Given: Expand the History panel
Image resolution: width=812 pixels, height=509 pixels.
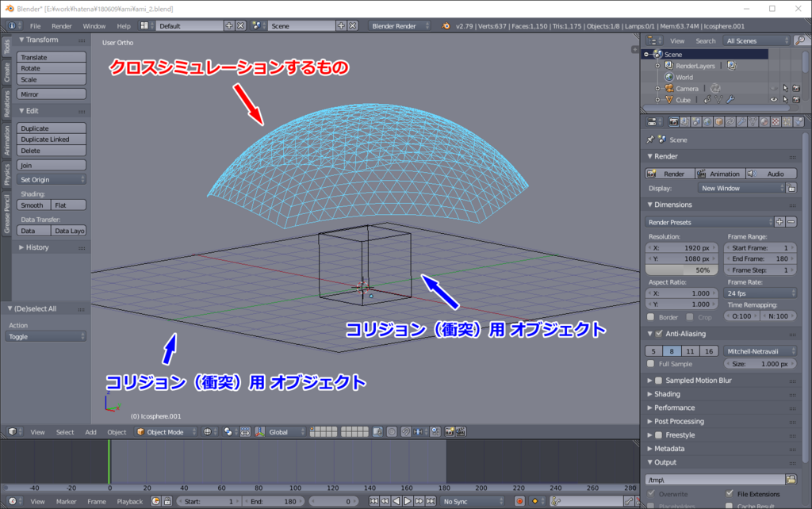Looking at the screenshot, I should coord(37,247).
